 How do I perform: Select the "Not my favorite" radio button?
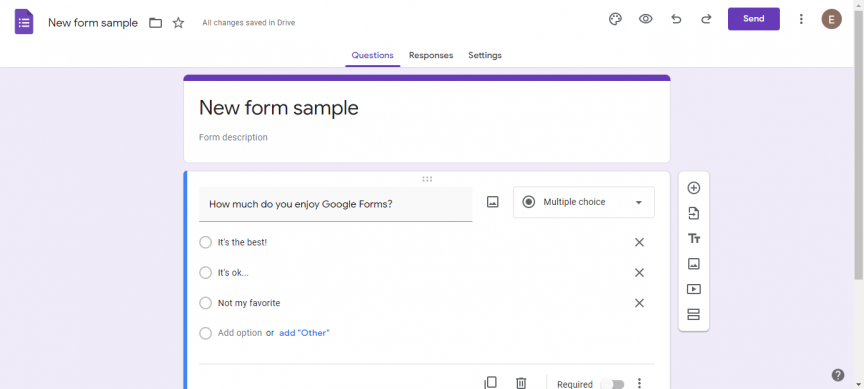coord(206,303)
